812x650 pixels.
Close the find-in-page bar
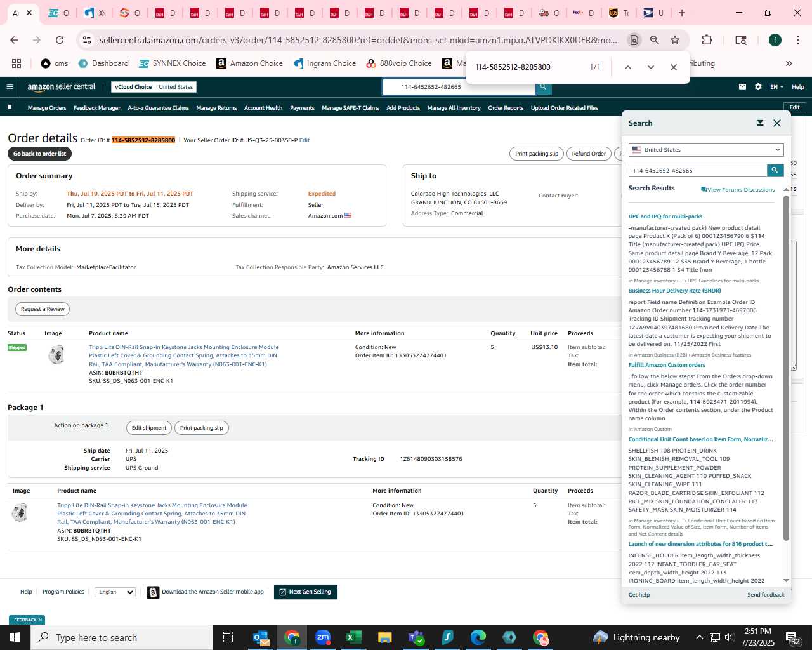[x=674, y=67]
